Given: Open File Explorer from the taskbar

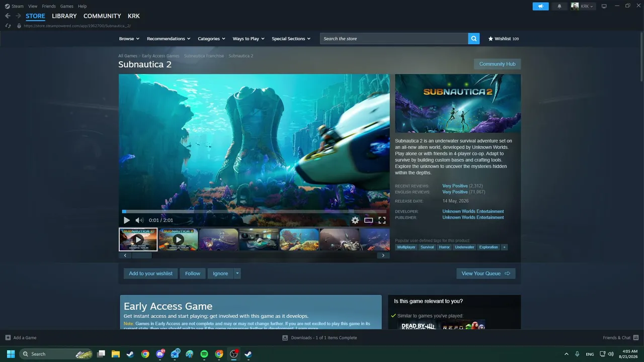Looking at the screenshot, I should pos(116,354).
